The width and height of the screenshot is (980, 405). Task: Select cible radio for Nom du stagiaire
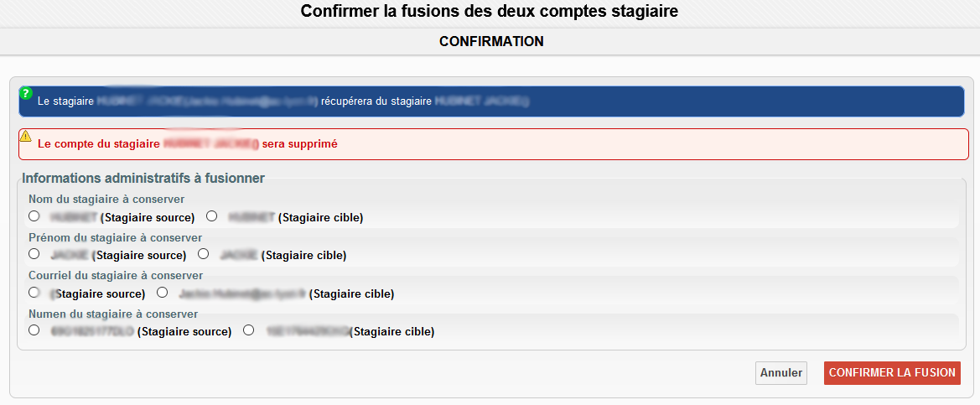212,216
